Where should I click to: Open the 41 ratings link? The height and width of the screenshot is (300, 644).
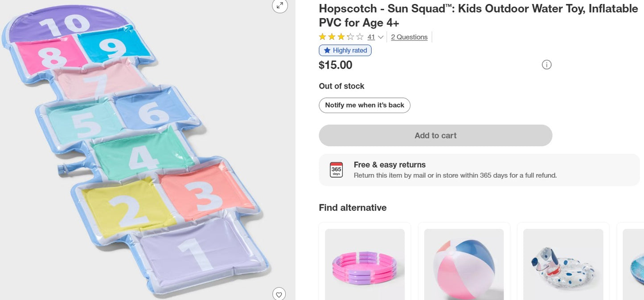click(371, 37)
